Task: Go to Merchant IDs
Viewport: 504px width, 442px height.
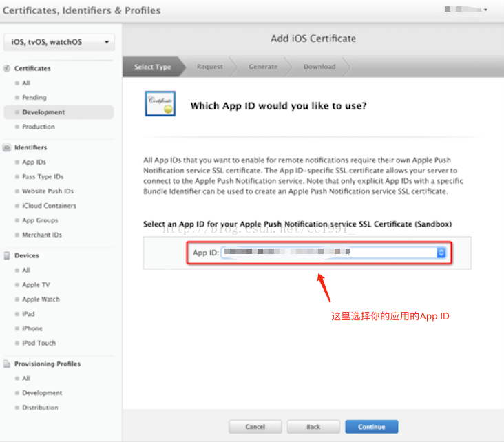Action: click(x=42, y=235)
